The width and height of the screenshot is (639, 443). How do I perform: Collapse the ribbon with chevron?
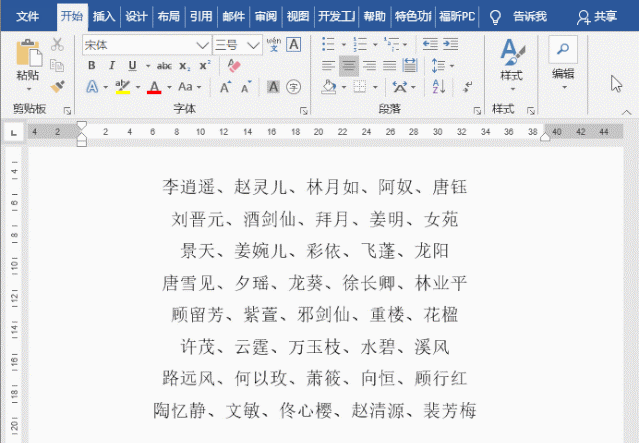click(x=627, y=112)
